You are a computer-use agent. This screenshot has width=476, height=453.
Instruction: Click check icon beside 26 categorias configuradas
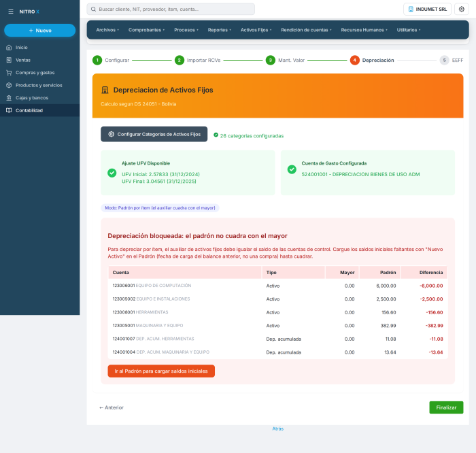click(x=216, y=135)
